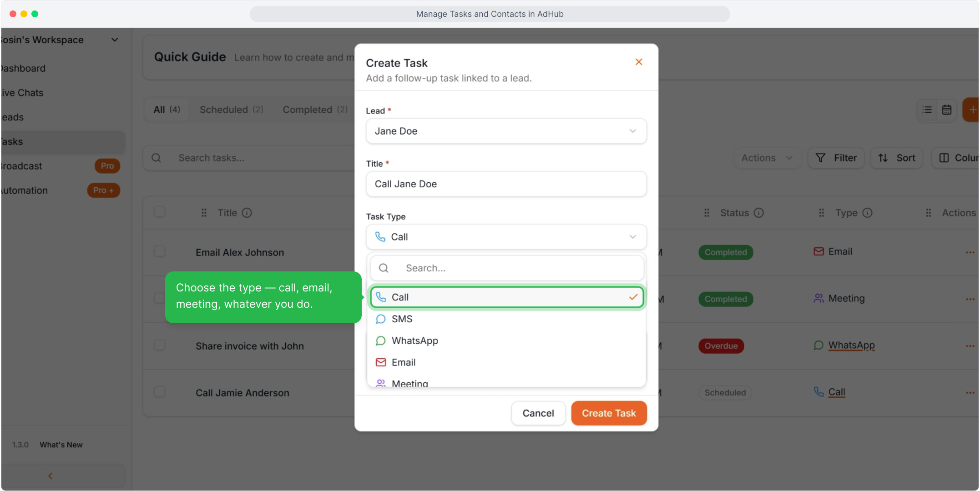Image resolution: width=980 pixels, height=491 pixels.
Task: Collapse the sidebar with the arrow
Action: click(51, 476)
